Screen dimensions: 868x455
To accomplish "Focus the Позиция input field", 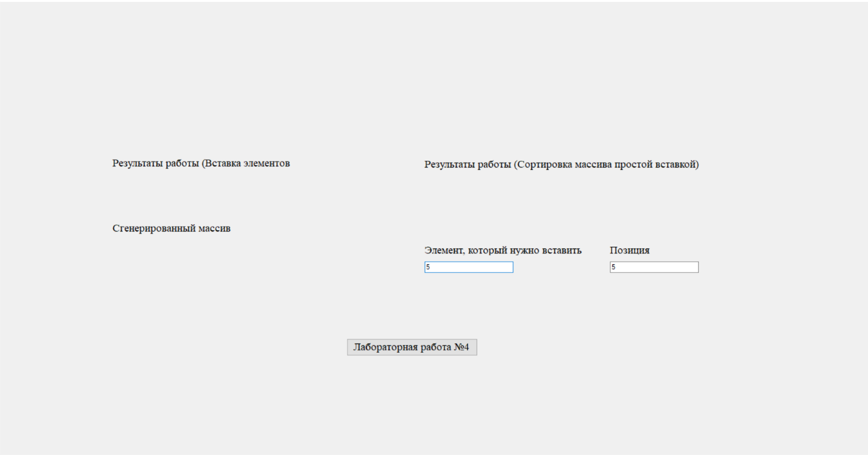I will click(654, 267).
